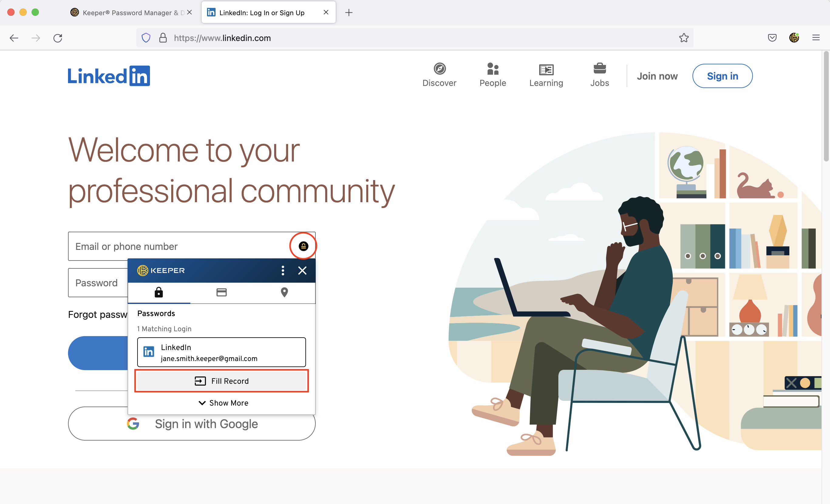Viewport: 830px width, 504px height.
Task: Click the tracking protection shield icon
Action: (146, 38)
